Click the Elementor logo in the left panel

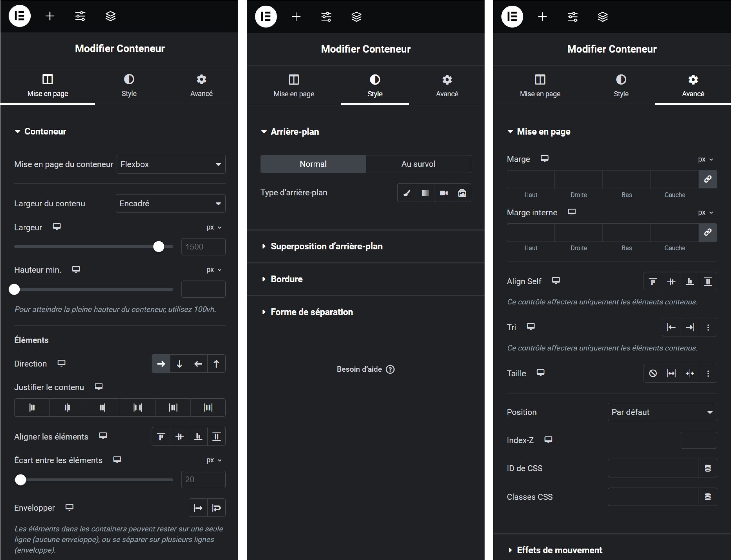[19, 16]
